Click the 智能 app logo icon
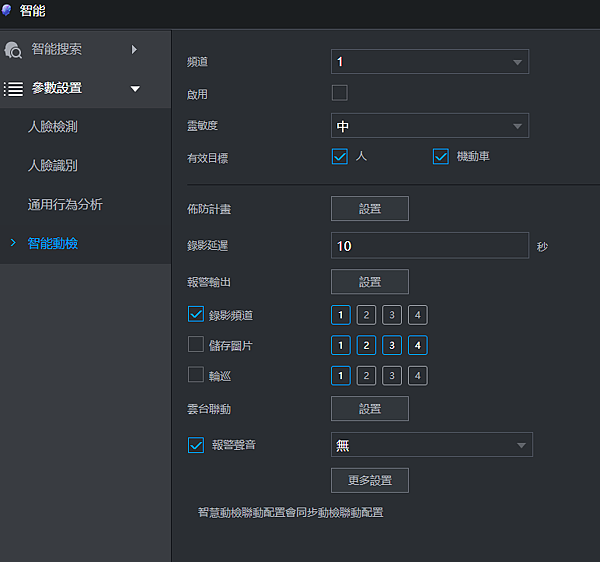Image resolution: width=600 pixels, height=562 pixels. click(7, 10)
